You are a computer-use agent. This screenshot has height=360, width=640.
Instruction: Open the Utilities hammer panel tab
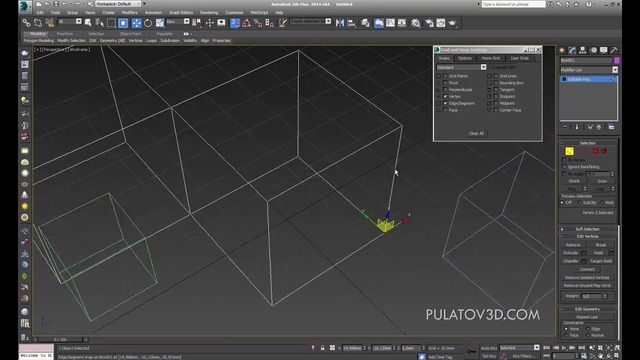614,50
